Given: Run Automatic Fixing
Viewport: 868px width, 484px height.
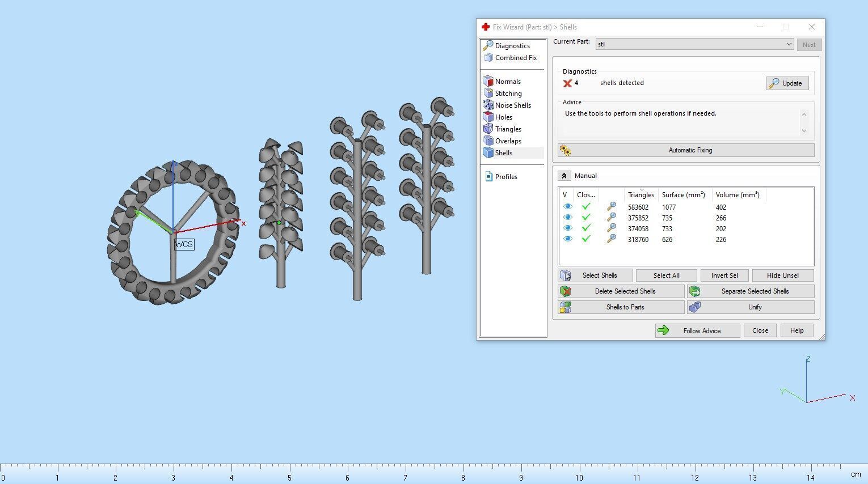Looking at the screenshot, I should (x=686, y=150).
